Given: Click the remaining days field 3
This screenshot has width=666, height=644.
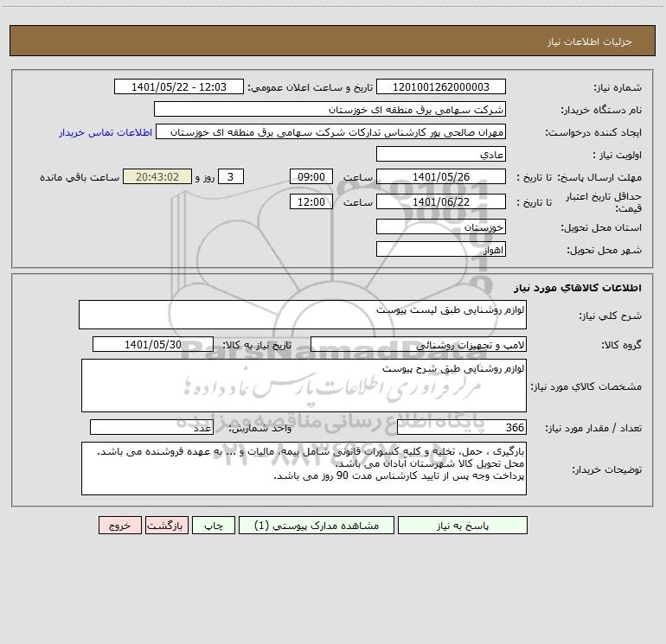Looking at the screenshot, I should pyautogui.click(x=231, y=176).
